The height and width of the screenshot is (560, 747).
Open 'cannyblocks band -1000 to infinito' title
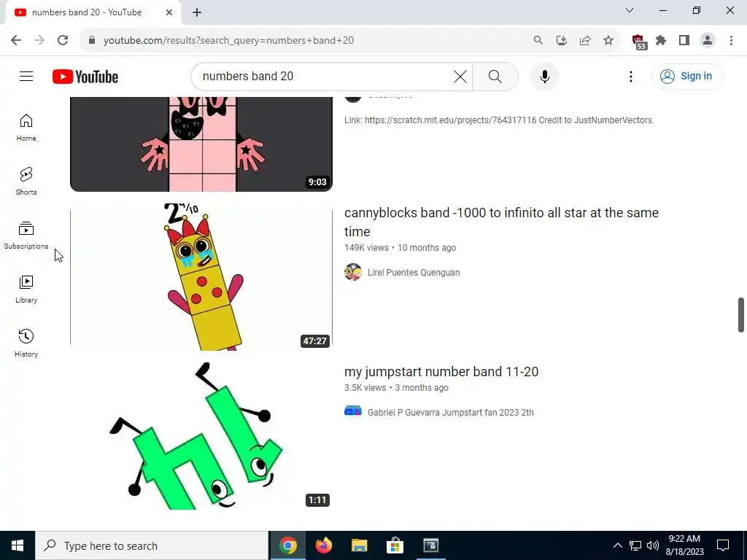[x=501, y=222]
